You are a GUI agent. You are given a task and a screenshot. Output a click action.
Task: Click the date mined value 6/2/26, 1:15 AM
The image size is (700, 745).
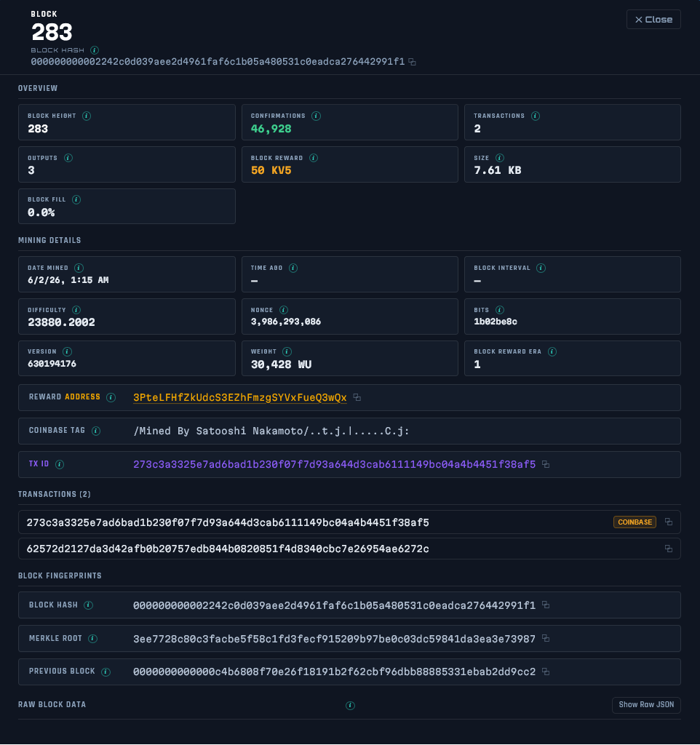[68, 280]
